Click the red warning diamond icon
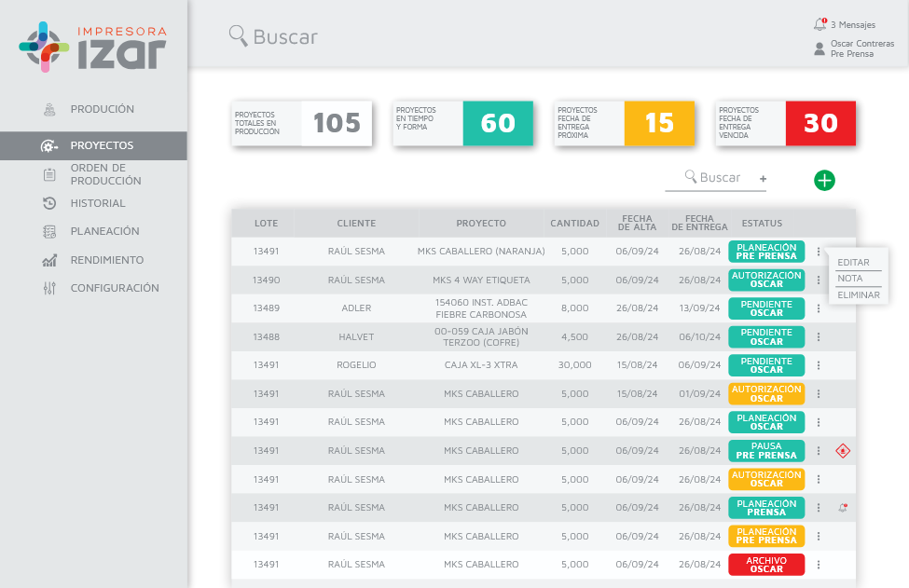The image size is (909, 588). [x=843, y=451]
